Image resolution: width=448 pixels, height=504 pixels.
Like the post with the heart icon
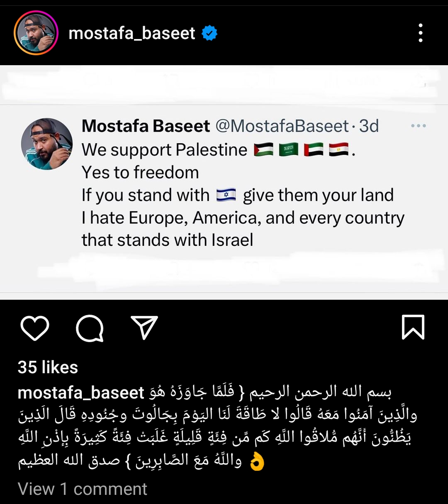pos(35,328)
